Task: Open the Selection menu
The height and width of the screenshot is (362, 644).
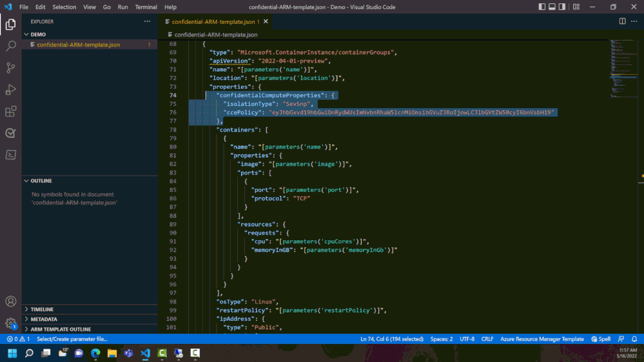Action: (x=64, y=7)
